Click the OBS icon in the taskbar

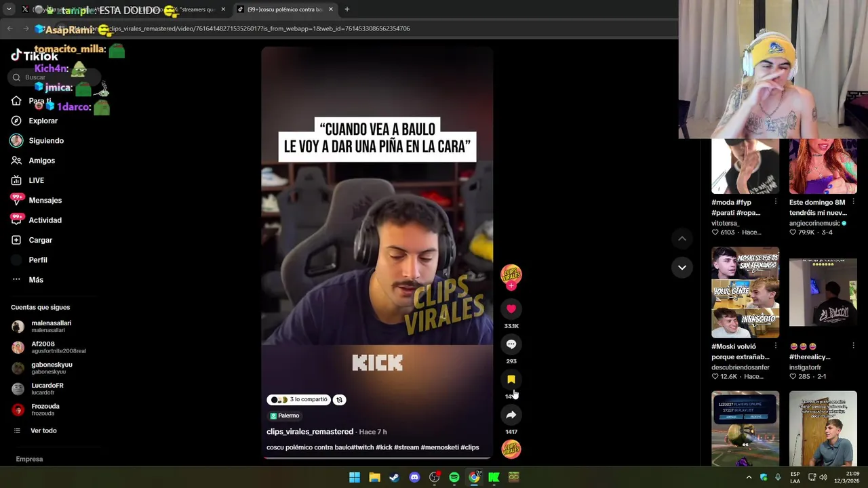(x=434, y=477)
